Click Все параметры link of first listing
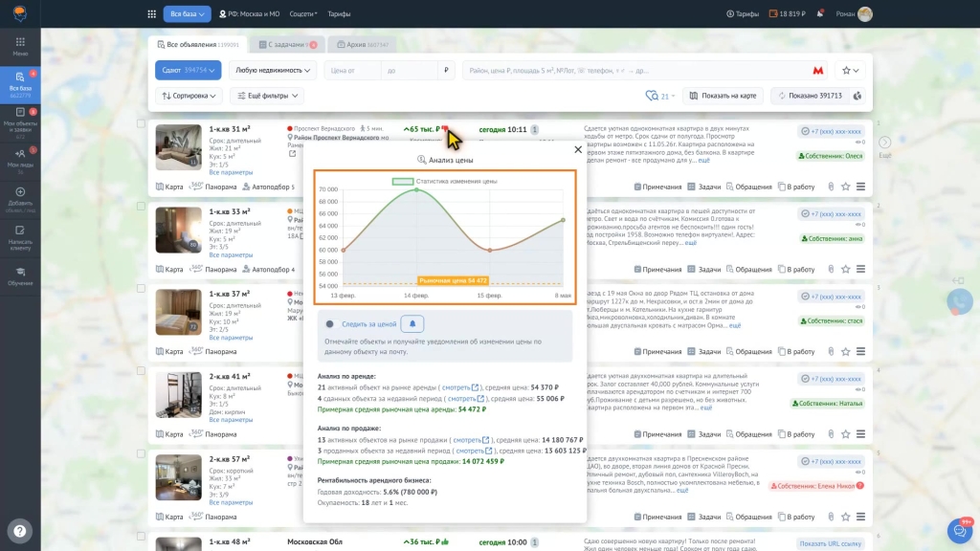980x551 pixels. coord(231,172)
